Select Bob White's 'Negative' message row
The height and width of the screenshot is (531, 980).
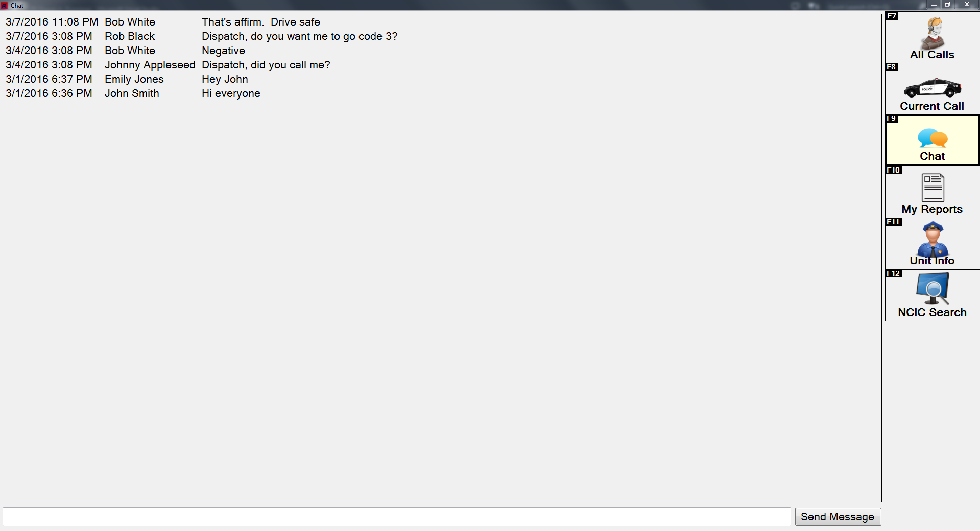point(442,51)
